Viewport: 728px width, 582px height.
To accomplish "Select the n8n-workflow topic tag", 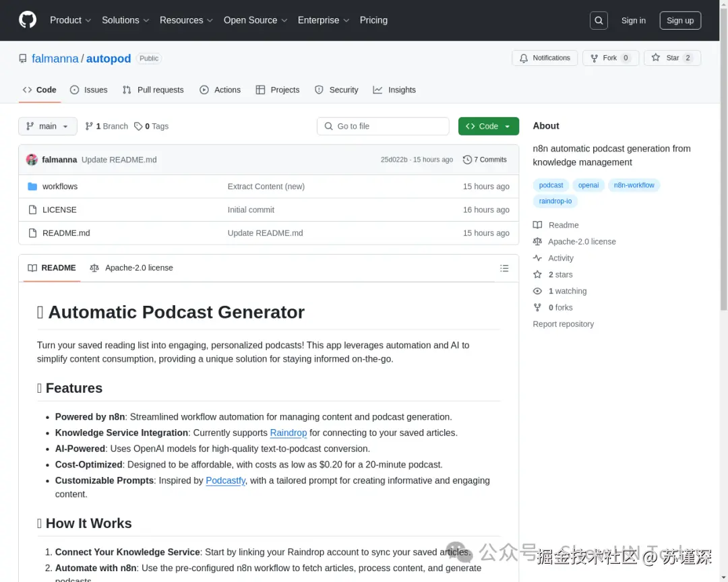I will tap(634, 185).
